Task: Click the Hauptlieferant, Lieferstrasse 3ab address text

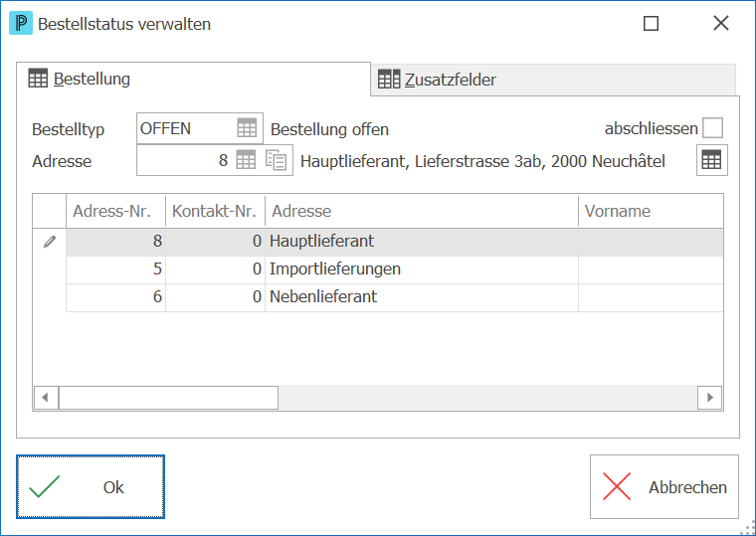Action: click(482, 161)
